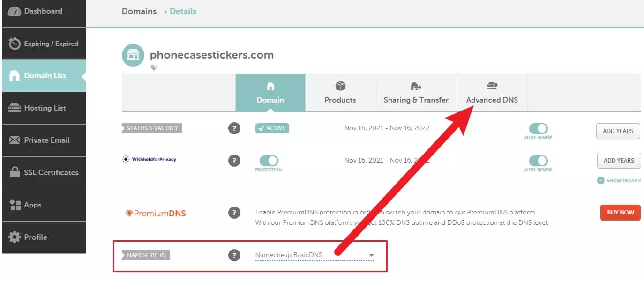Click the help icon next to WithheldforPrivacy
The image size is (644, 281).
point(234,161)
